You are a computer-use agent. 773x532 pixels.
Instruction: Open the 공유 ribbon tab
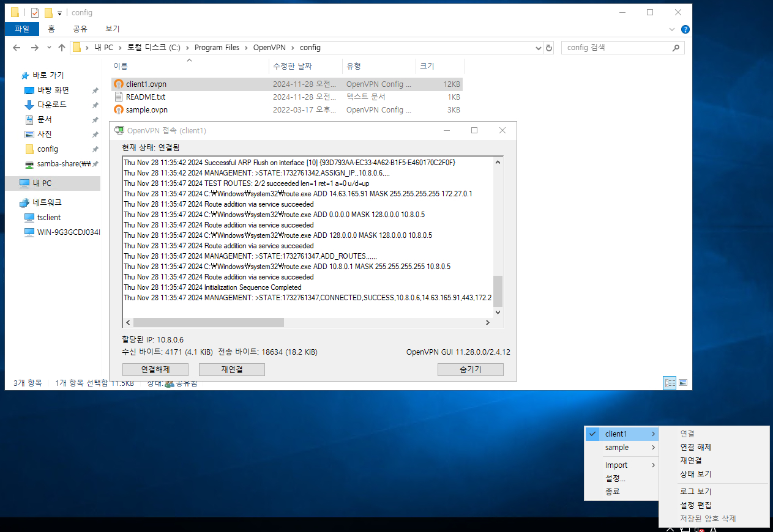[x=80, y=29]
